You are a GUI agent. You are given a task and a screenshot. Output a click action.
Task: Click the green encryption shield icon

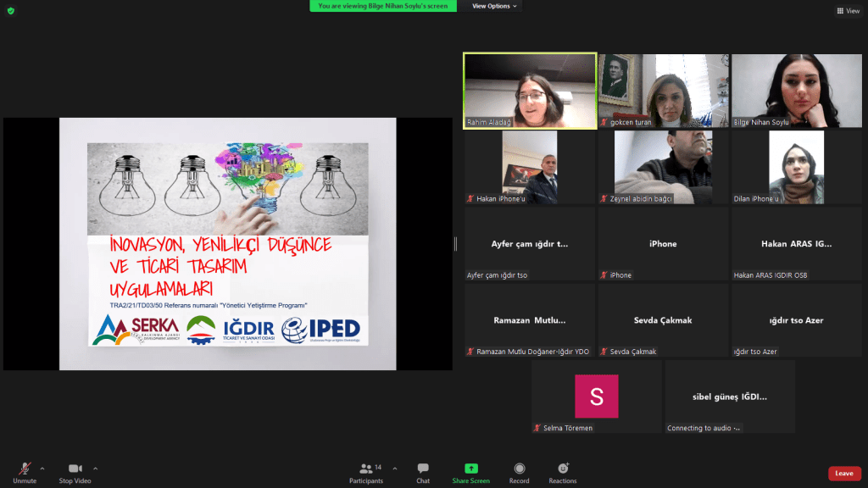pyautogui.click(x=10, y=10)
